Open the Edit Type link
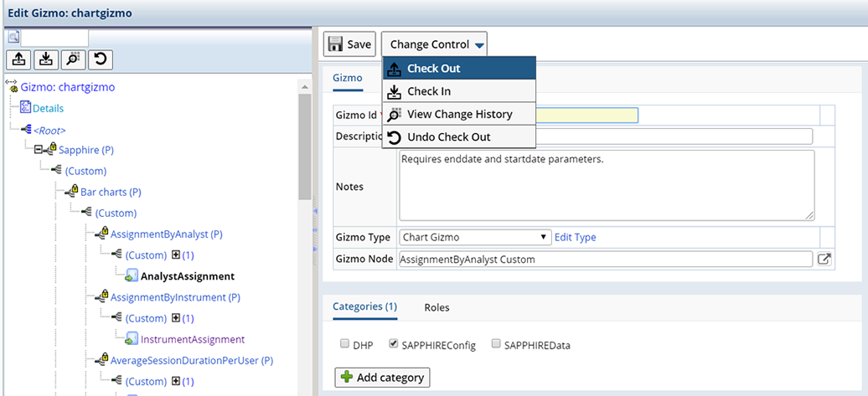Screen dimensions: 868x396 [x=575, y=237]
